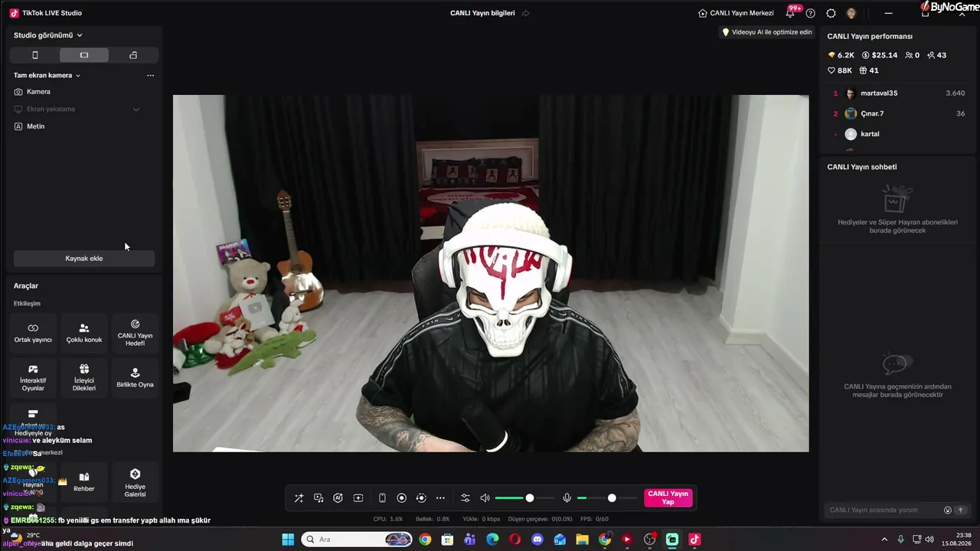This screenshot has width=980, height=551.
Task: Open File Explorer from the taskbar
Action: point(583,540)
